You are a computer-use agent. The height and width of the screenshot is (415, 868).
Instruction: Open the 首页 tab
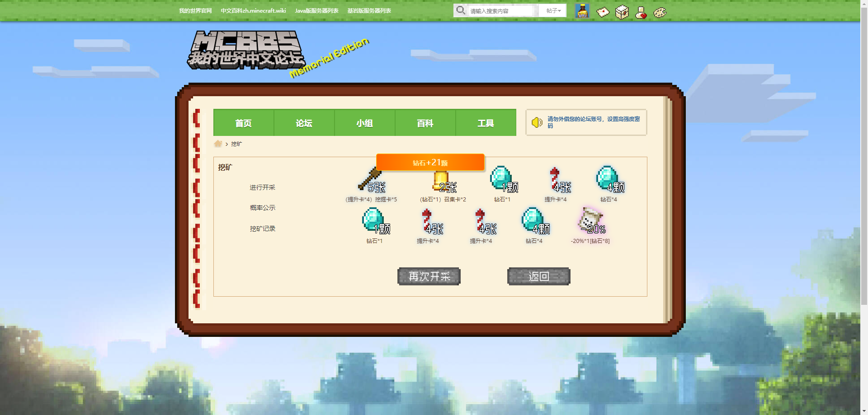243,123
